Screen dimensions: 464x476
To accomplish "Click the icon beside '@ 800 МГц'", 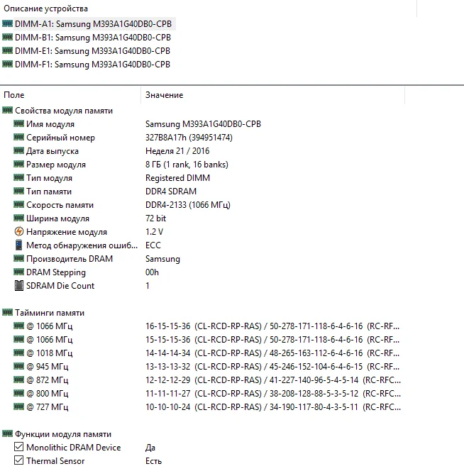I will click(18, 393).
